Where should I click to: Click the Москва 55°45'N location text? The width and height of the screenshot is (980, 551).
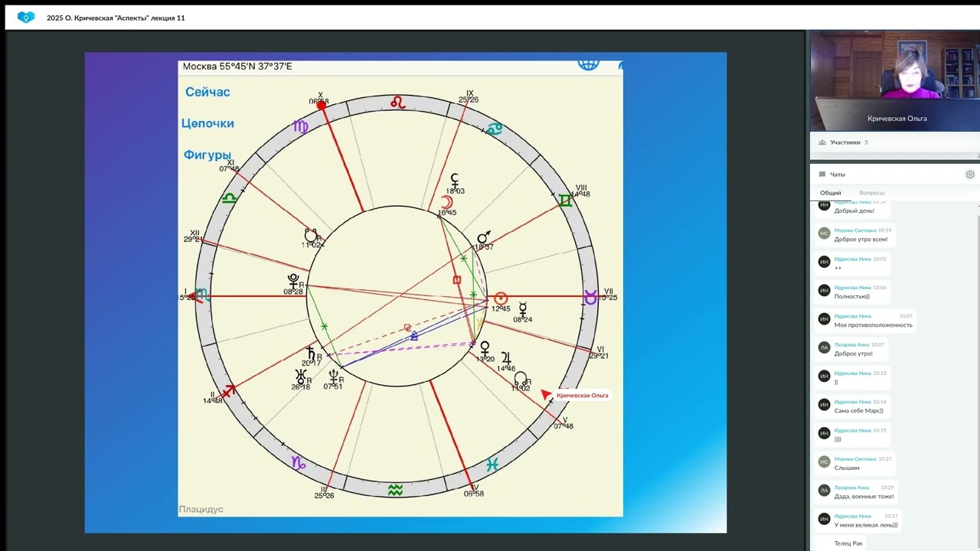[237, 67]
